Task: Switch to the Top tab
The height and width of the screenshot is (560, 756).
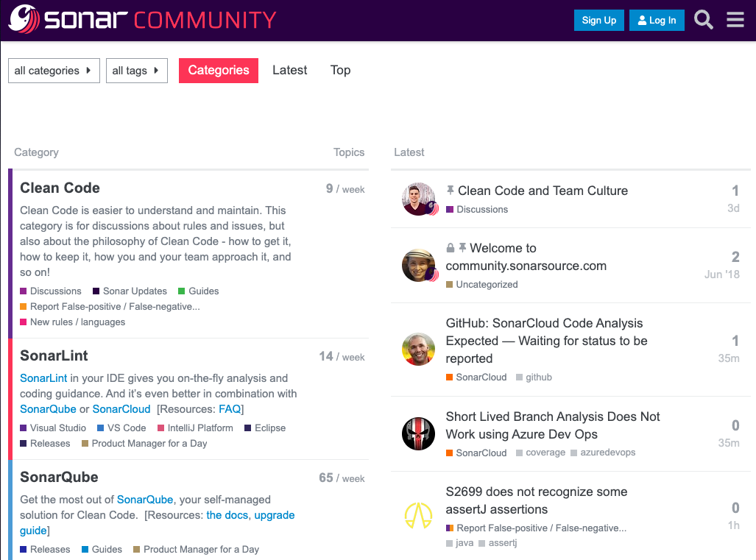Action: [340, 71]
